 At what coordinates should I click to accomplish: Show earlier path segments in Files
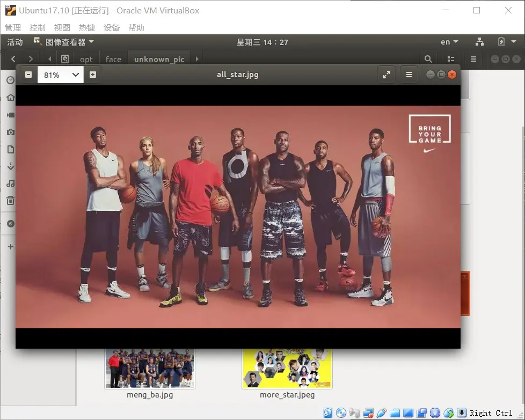coord(49,59)
